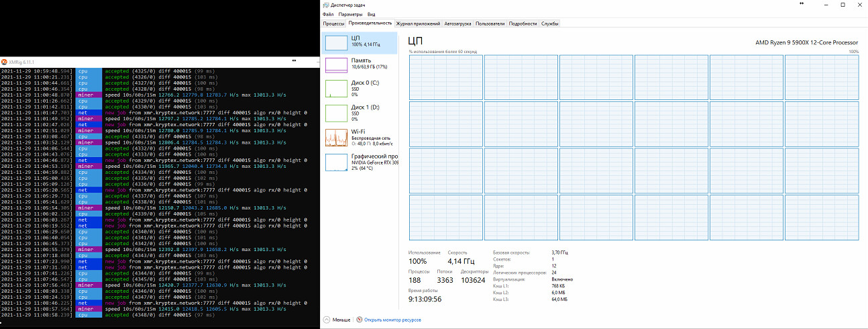Screen dimensions: 868x329
Task: Click the Кэш L2 6,0 МБ value
Action: [x=559, y=293]
